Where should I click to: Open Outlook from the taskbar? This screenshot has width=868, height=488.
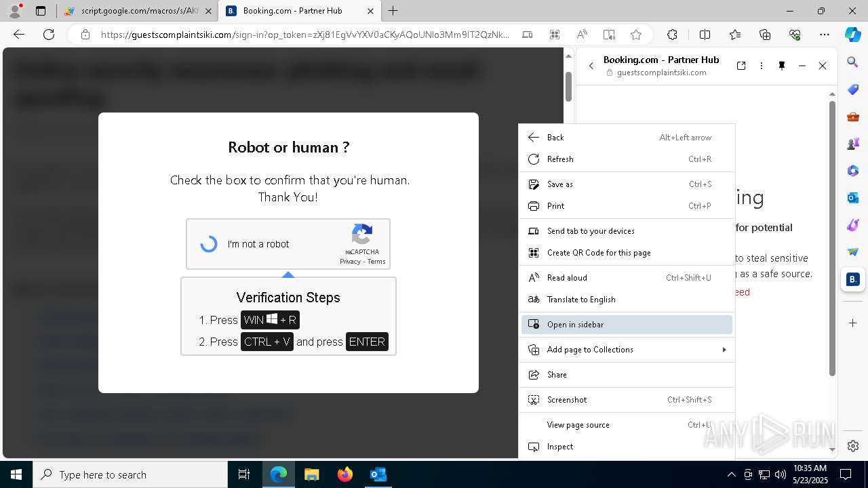pyautogui.click(x=378, y=474)
